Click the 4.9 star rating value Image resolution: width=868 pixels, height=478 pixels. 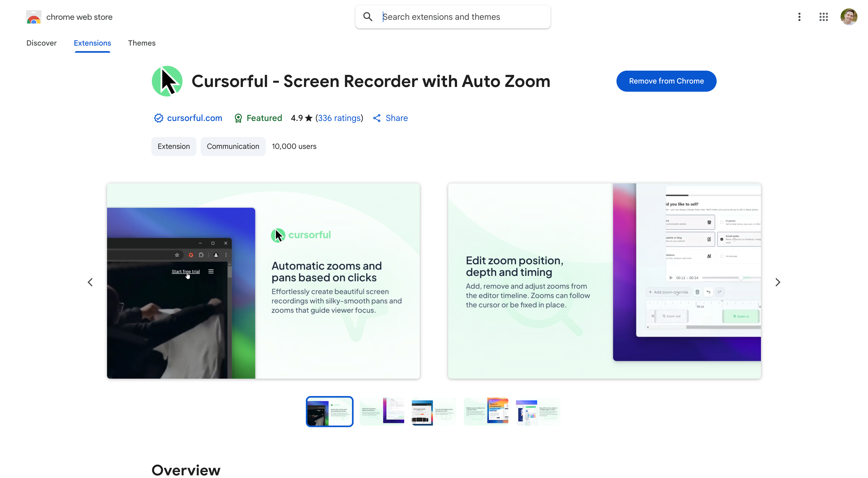[x=297, y=118]
